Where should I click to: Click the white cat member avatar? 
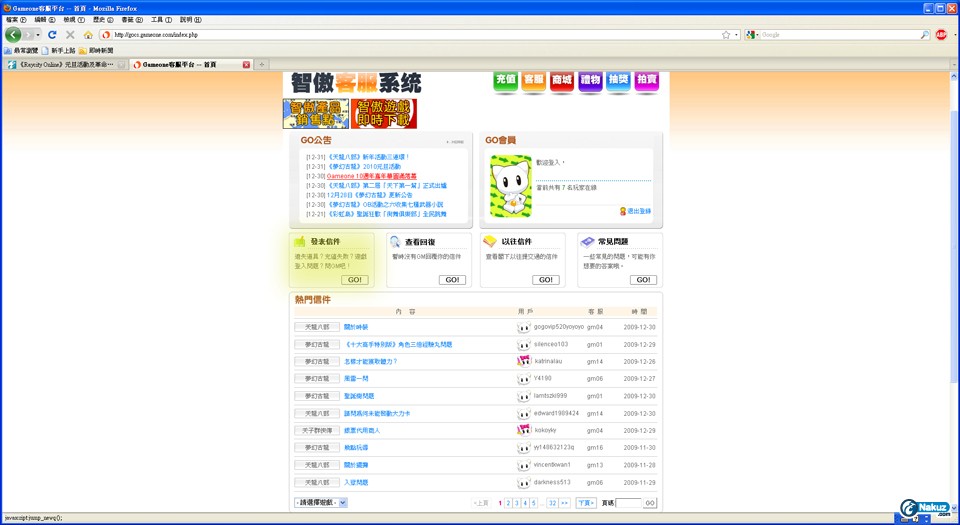[x=510, y=187]
